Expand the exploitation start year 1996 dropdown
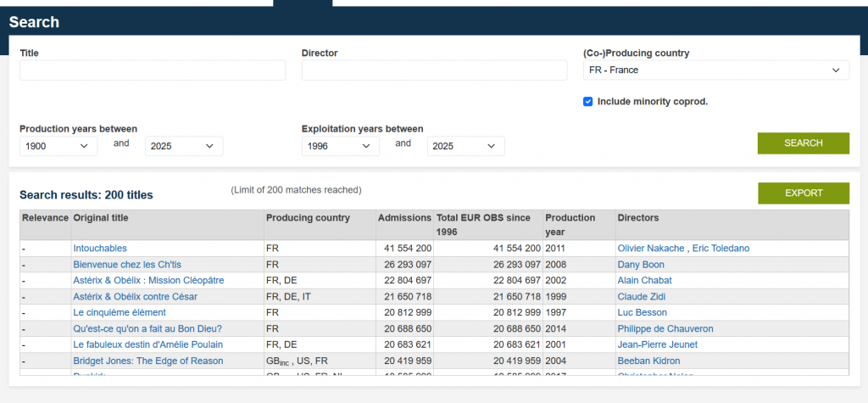The width and height of the screenshot is (868, 403). pyautogui.click(x=340, y=147)
